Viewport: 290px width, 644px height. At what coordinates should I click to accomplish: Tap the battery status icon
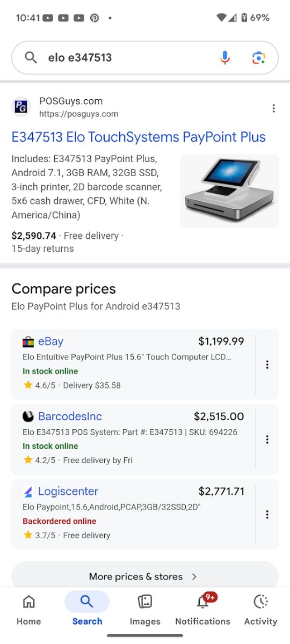point(244,18)
